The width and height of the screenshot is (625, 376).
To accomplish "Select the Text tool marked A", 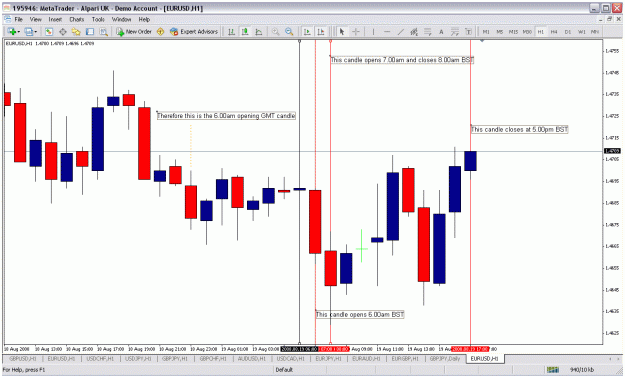I will click(441, 31).
